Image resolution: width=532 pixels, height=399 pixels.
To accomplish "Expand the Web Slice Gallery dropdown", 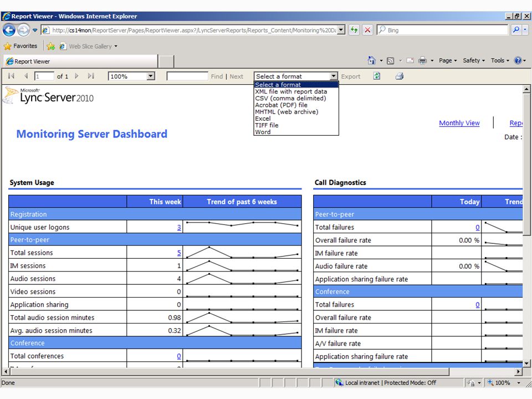I will pos(116,46).
